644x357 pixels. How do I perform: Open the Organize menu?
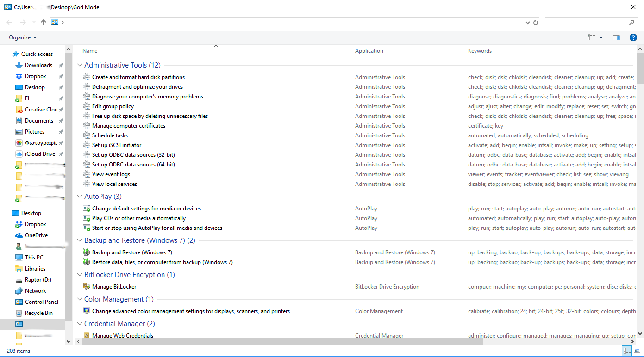pyautogui.click(x=23, y=37)
